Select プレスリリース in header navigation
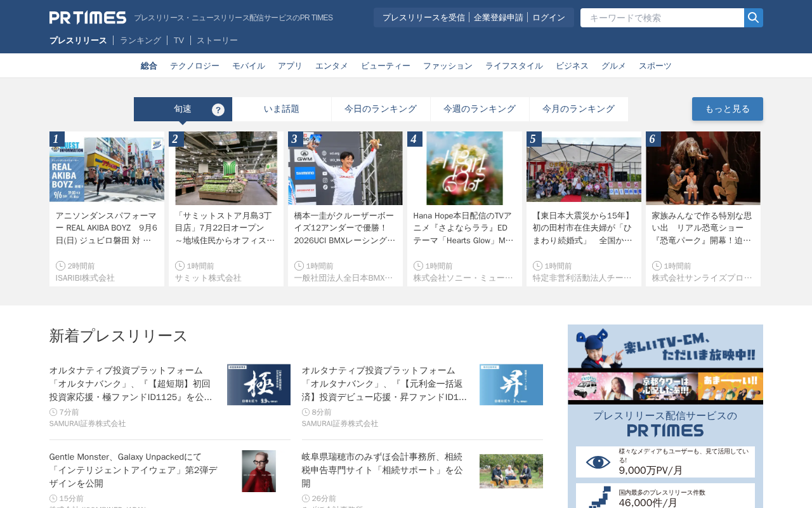The image size is (812, 508). point(78,41)
